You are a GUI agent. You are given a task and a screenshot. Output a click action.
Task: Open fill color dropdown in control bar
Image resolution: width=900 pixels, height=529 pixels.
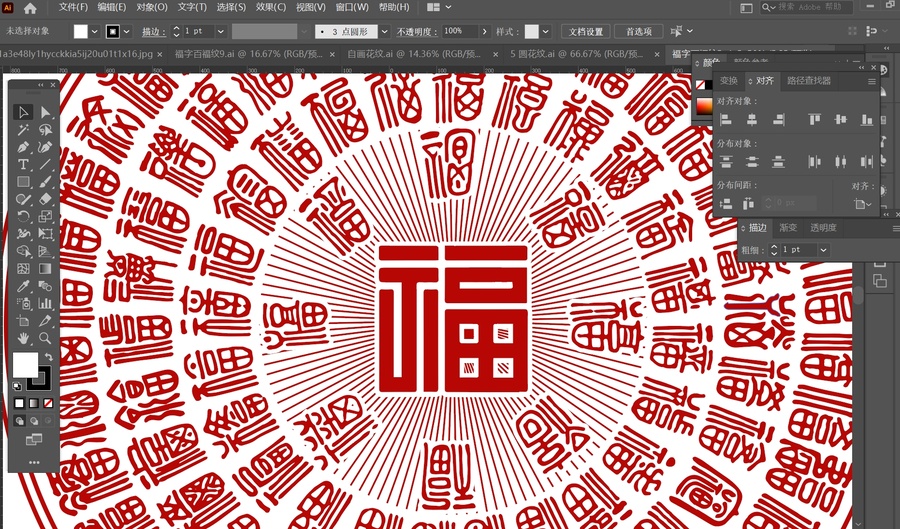95,32
